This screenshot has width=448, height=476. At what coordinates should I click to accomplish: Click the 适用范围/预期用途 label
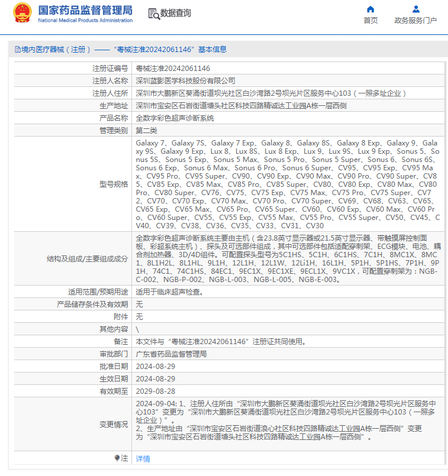point(98,292)
